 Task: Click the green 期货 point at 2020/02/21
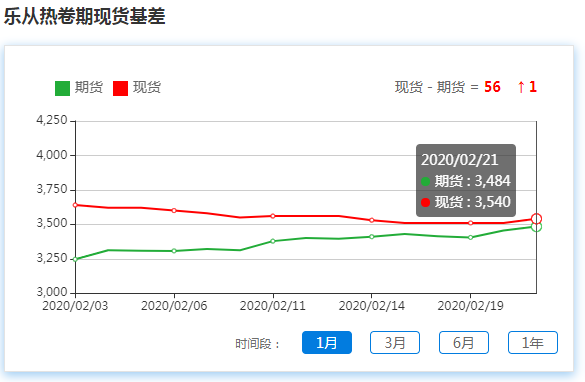click(x=536, y=227)
